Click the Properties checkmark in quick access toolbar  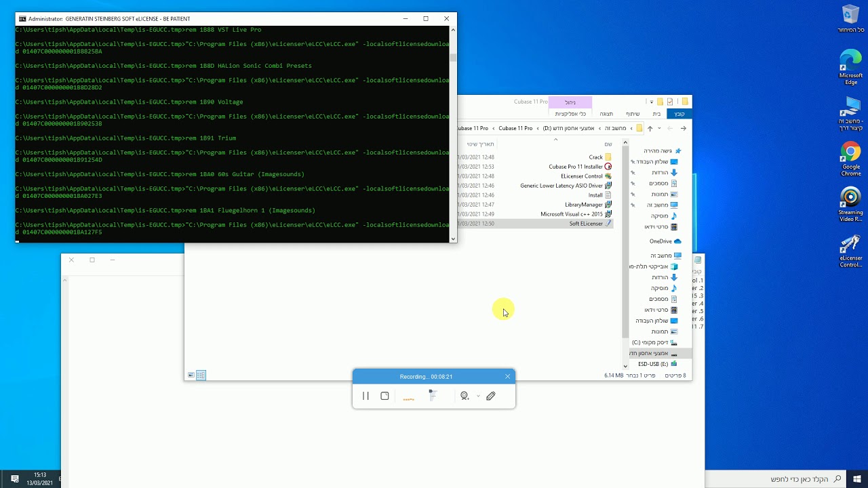[x=670, y=102]
